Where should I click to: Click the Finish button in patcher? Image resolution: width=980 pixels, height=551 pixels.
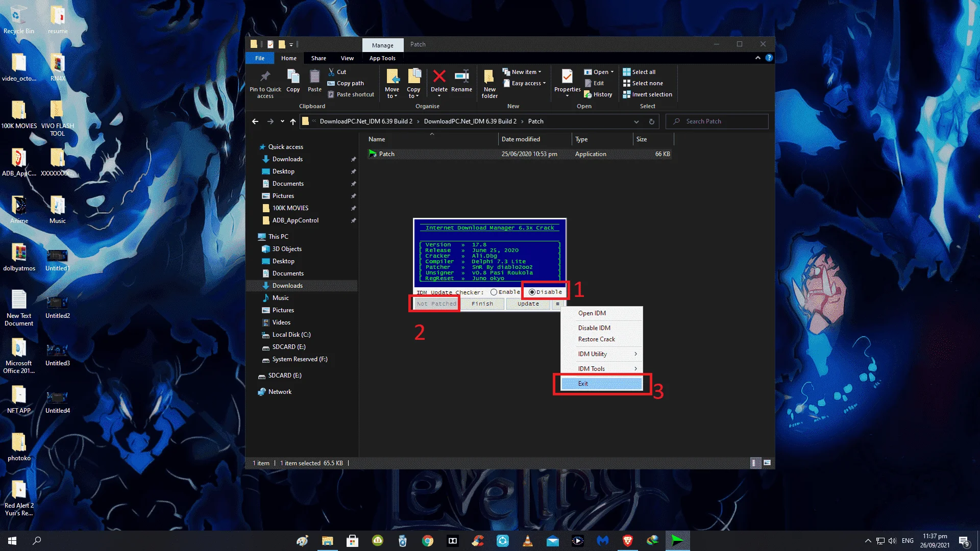point(482,304)
